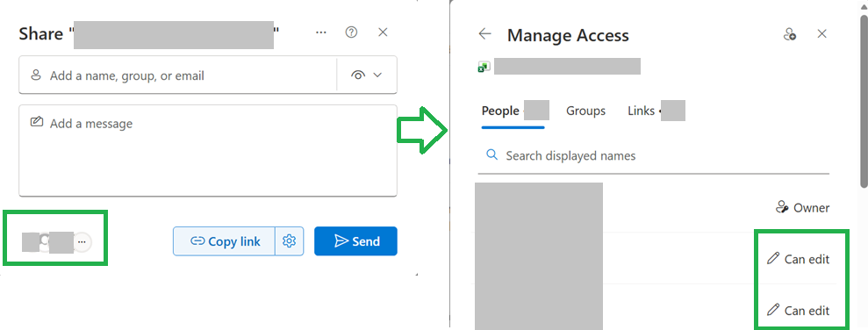Open the ellipsis next to shared-with avatars

(x=82, y=242)
